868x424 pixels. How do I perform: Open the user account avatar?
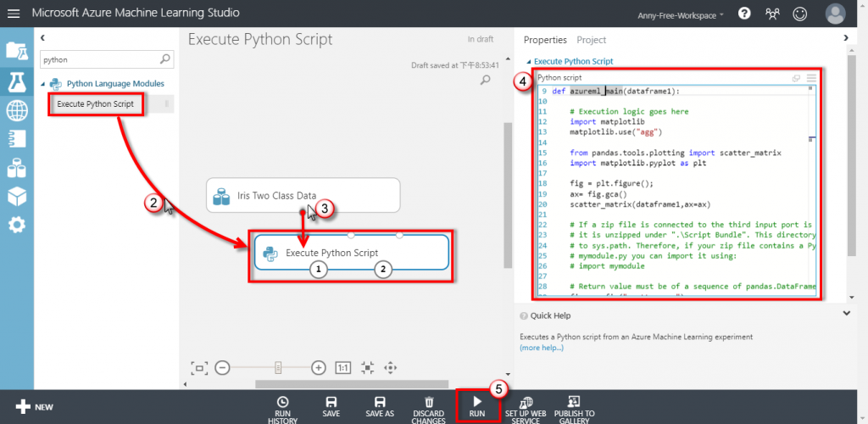click(835, 14)
